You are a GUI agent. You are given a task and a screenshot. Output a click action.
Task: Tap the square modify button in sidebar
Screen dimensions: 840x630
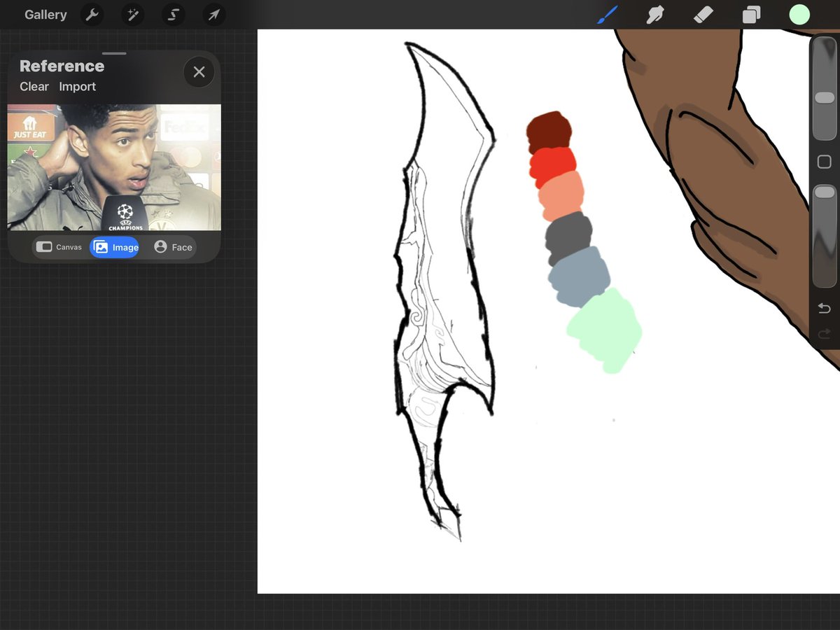[825, 162]
